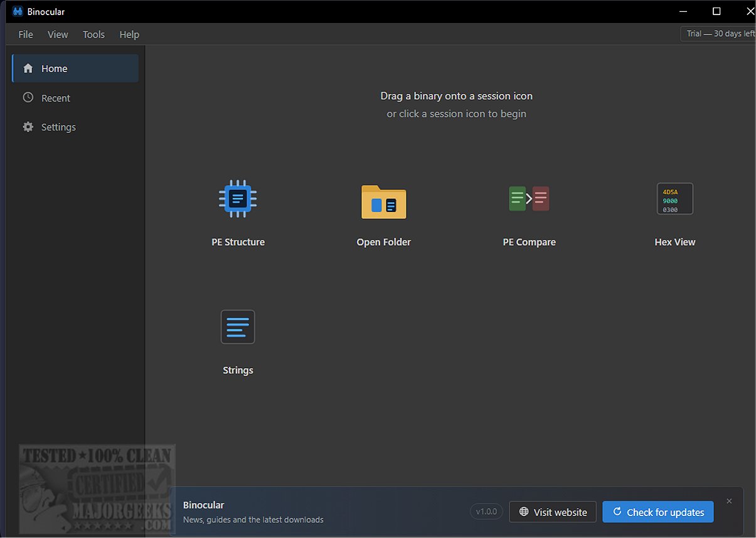Click the Check for updates button
The width and height of the screenshot is (756, 538).
click(658, 512)
